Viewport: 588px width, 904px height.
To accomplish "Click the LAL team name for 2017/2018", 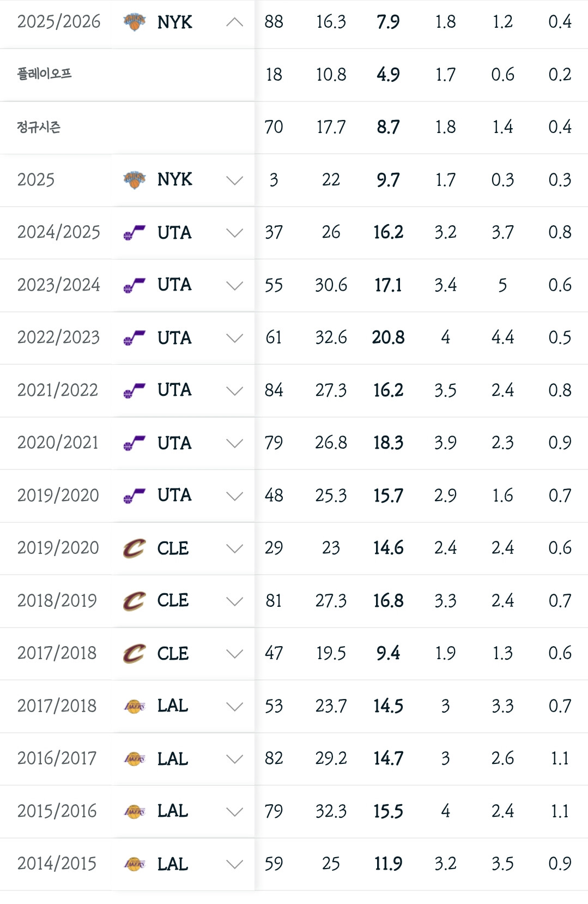I will 173,706.
